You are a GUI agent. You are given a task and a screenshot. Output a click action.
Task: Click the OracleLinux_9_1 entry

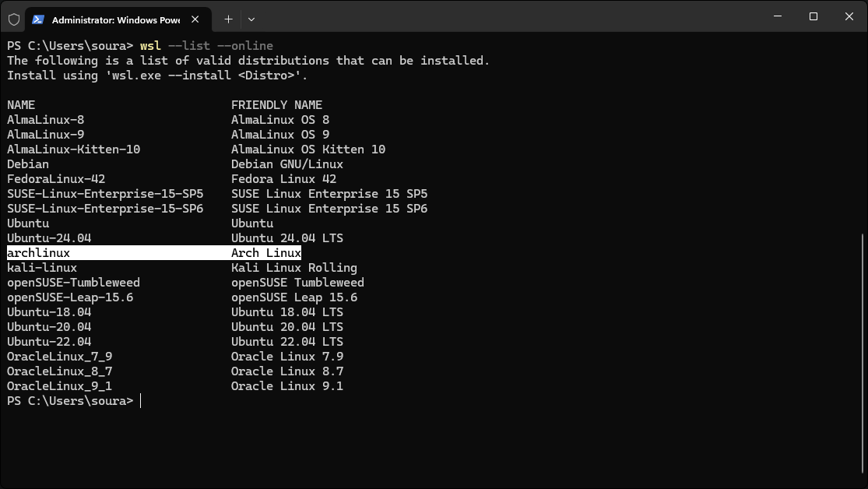(58, 385)
